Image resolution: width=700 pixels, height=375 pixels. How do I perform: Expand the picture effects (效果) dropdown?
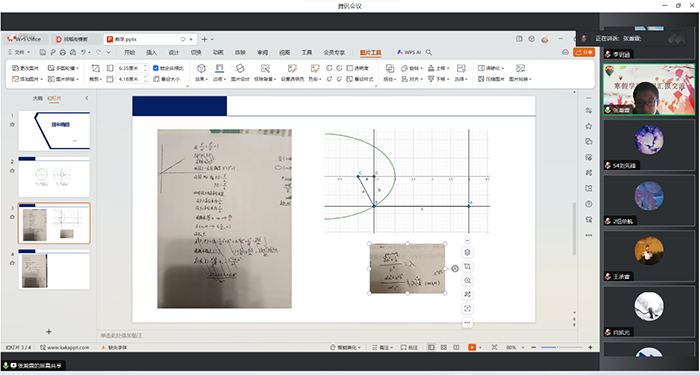coord(201,79)
